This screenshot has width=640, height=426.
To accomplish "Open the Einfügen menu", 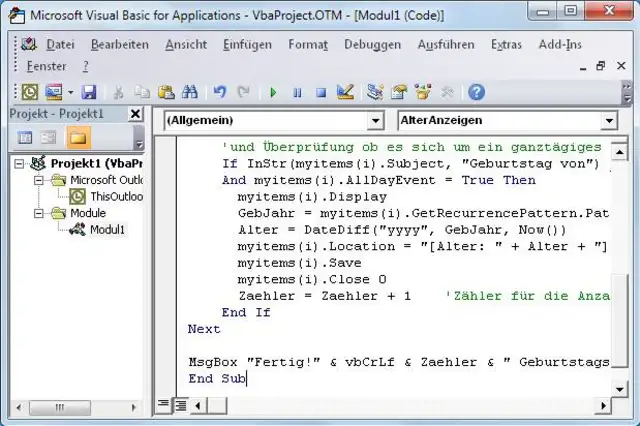I will coord(247,44).
